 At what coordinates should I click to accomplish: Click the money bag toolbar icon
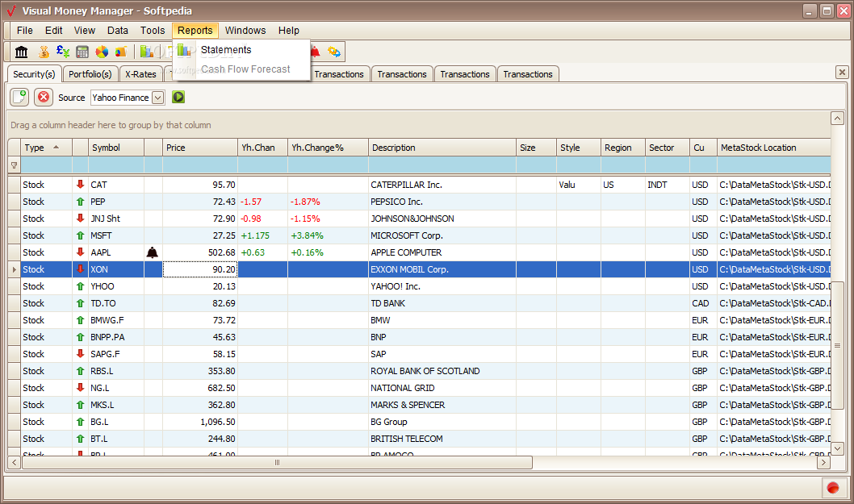pyautogui.click(x=44, y=52)
